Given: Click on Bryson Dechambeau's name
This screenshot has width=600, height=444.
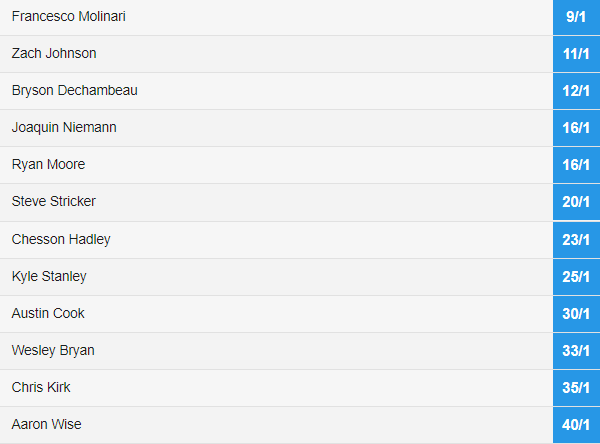Looking at the screenshot, I should (75, 91).
